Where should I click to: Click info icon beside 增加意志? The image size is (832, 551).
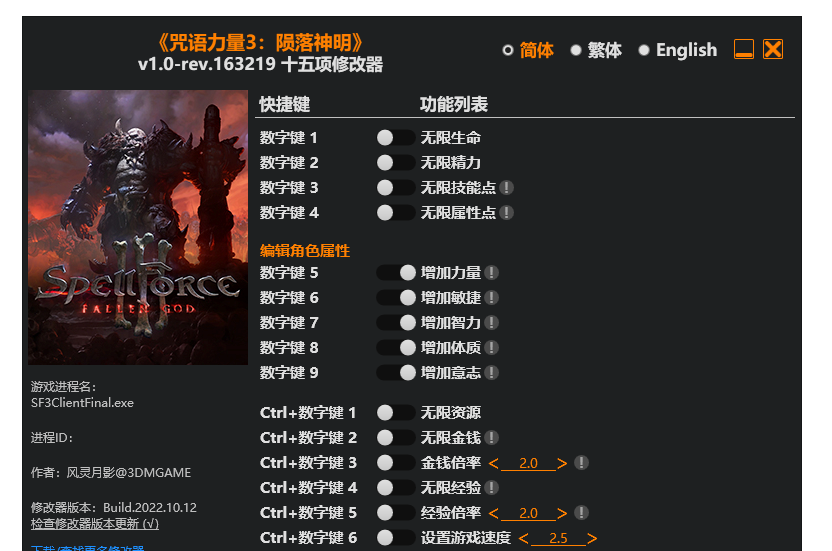coord(491,372)
